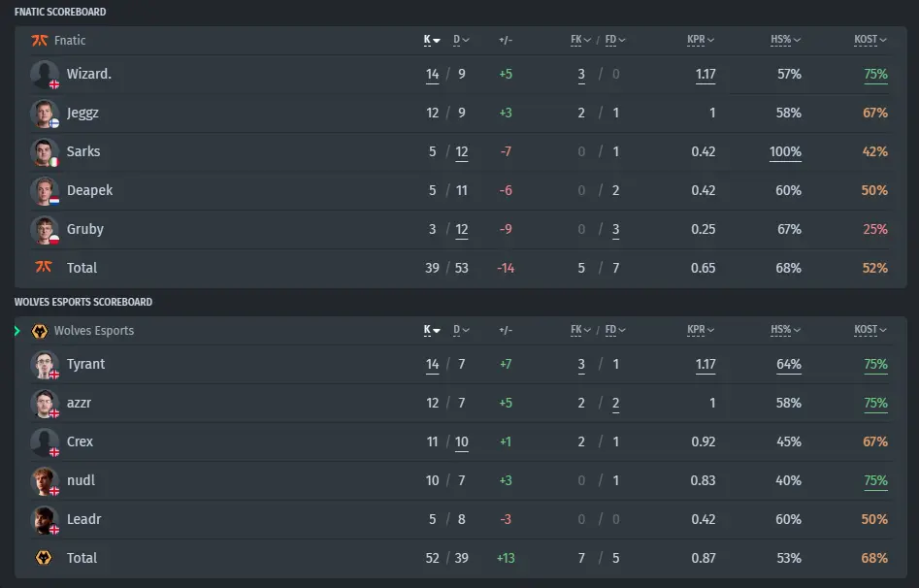Sort Fnatic table by FD column

(615, 40)
